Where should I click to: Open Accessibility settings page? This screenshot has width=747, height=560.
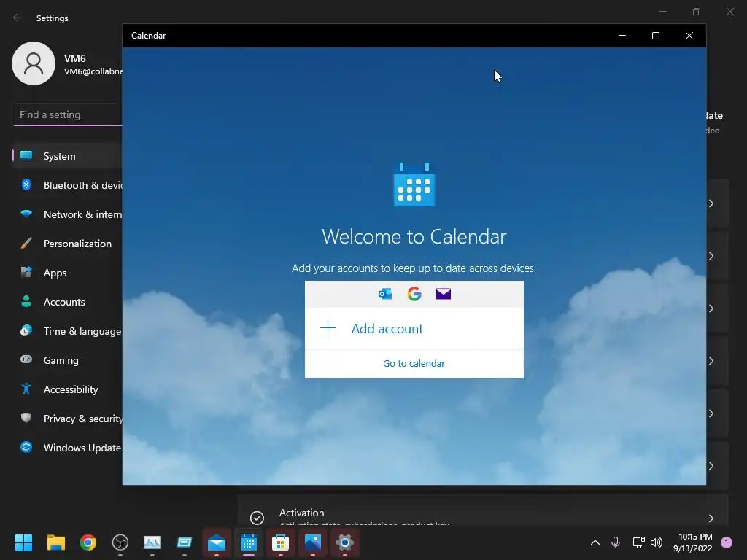coord(67,389)
